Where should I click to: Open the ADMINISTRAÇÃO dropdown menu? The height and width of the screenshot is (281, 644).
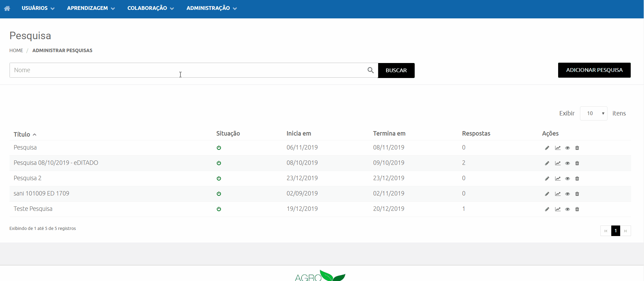(212, 8)
